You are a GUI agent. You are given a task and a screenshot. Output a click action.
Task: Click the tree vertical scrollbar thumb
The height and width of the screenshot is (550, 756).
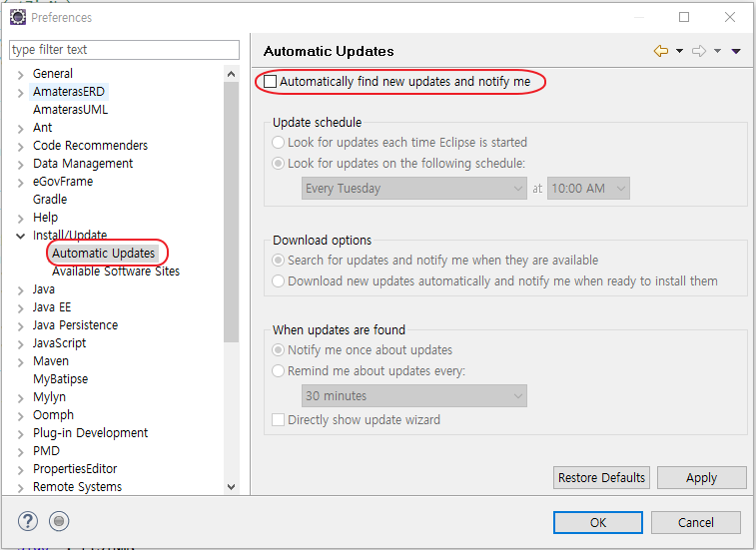point(231,212)
